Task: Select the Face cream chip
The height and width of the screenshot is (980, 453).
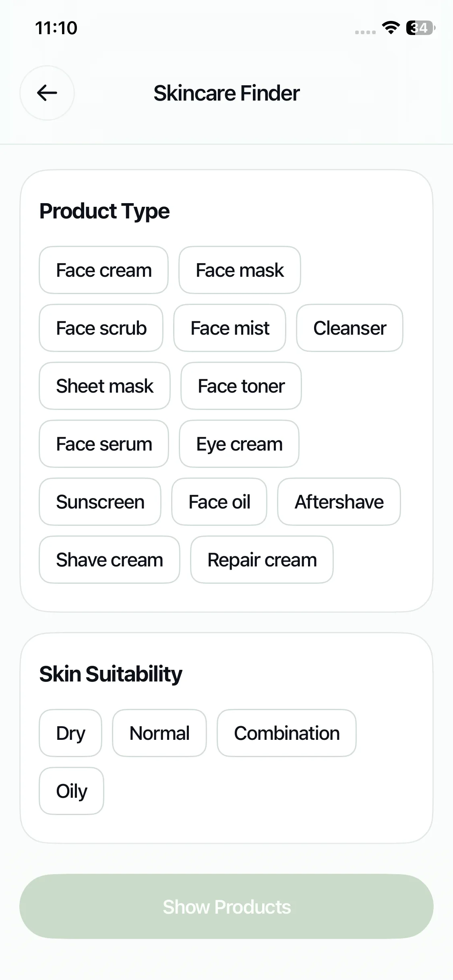Action: pos(103,270)
